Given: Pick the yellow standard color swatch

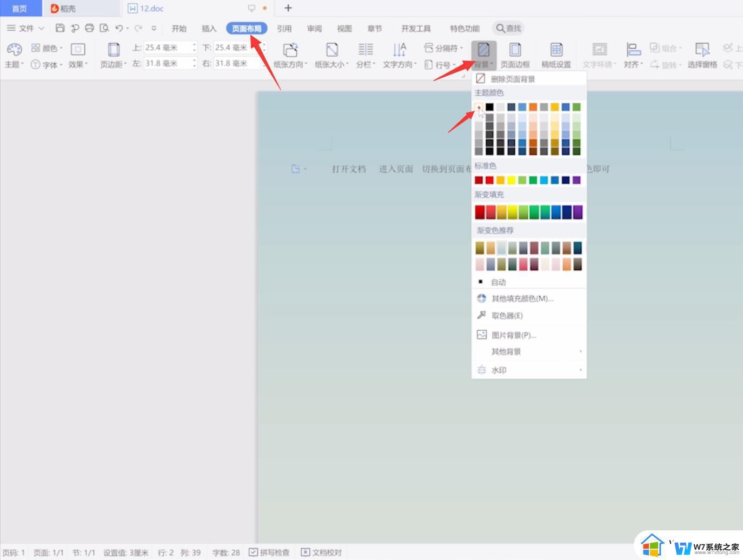Looking at the screenshot, I should [511, 180].
